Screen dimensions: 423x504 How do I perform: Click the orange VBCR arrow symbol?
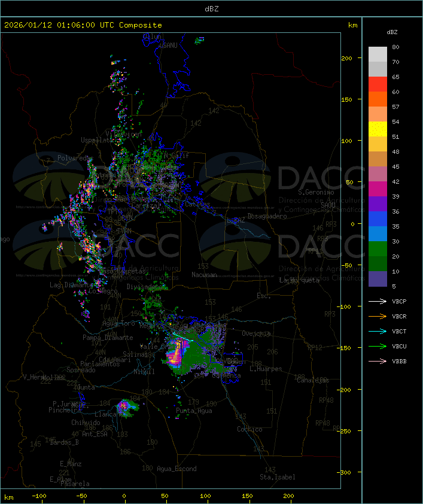[378, 317]
